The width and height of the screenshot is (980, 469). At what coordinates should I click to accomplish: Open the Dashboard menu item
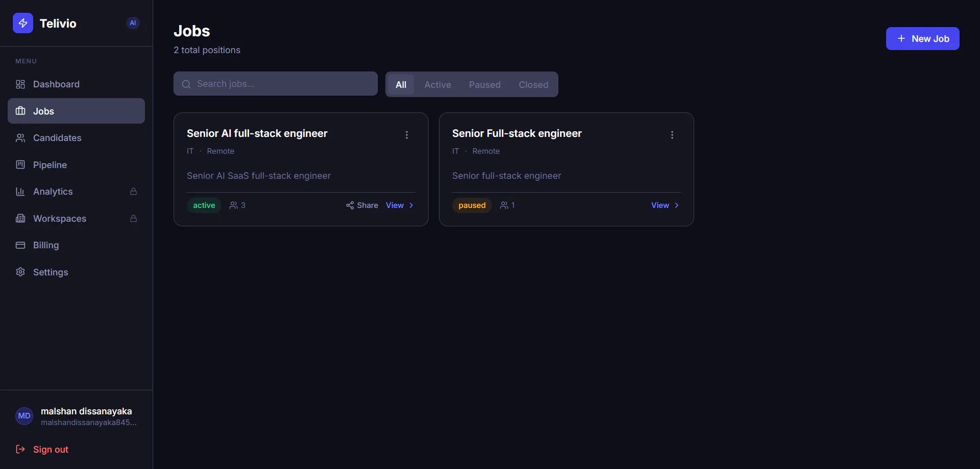point(76,84)
